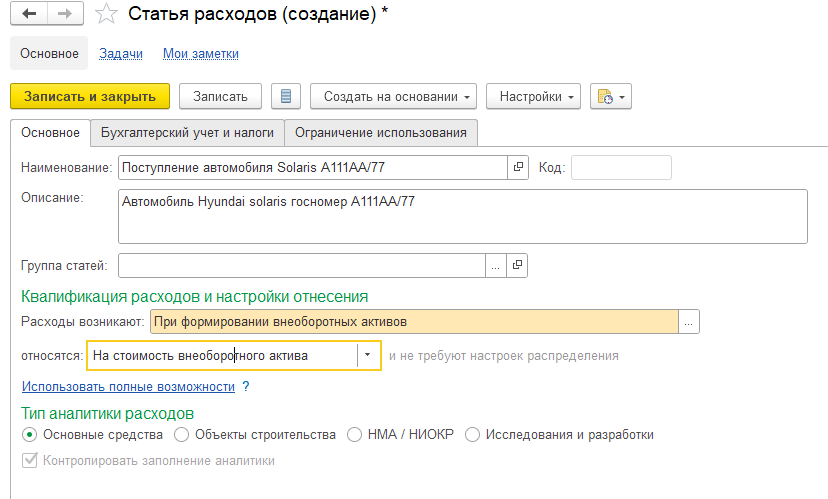Select Исследования и разработки radio button
828x499 pixels.
pos(473,434)
